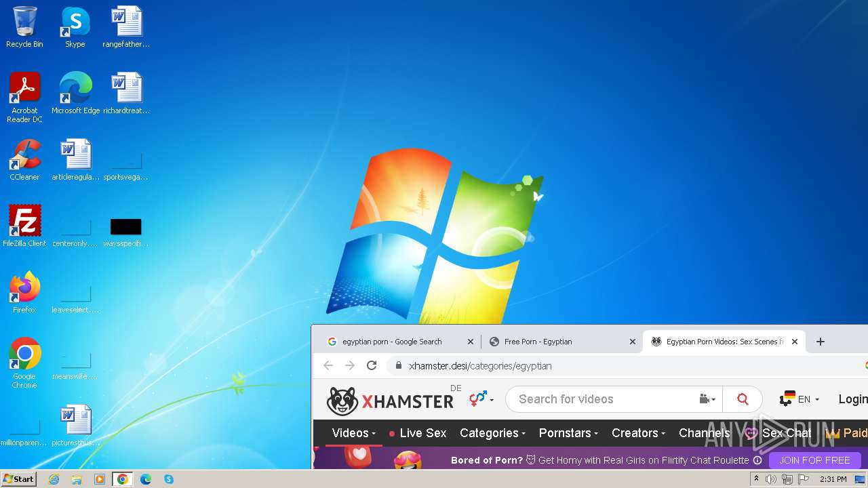868x488 pixels.
Task: Open the Recycle Bin desktop icon
Action: 24,27
